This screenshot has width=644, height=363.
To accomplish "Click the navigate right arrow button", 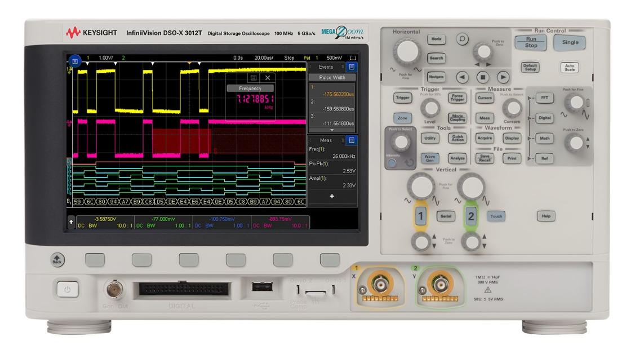I will [503, 77].
